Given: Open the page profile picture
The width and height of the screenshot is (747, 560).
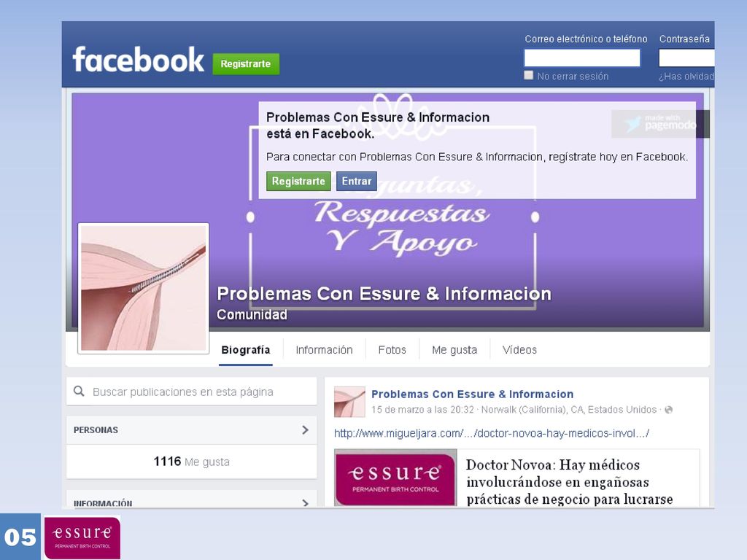Looking at the screenshot, I should pos(144,288).
